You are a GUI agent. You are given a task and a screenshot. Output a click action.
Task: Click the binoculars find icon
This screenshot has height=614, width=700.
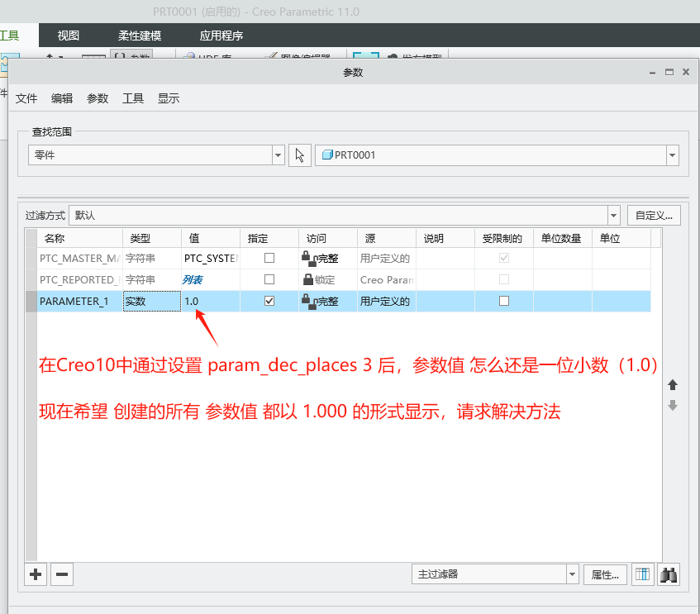[x=669, y=574]
